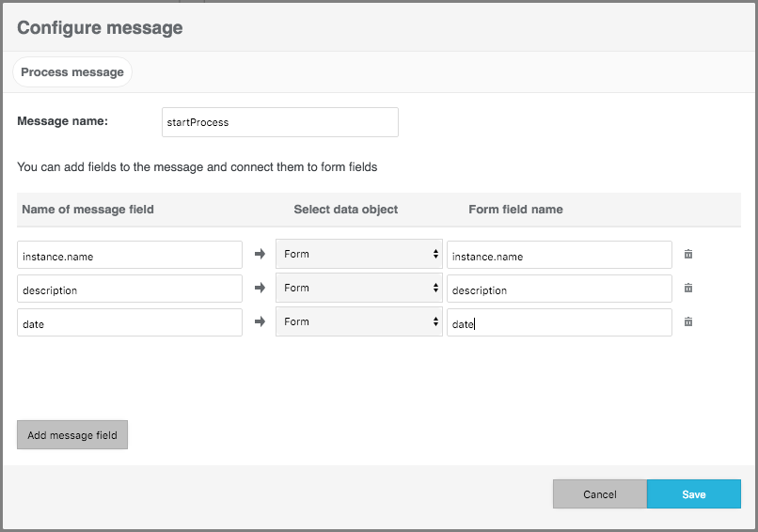Click the arrow icon in date row
758x532 pixels.
[261, 322]
